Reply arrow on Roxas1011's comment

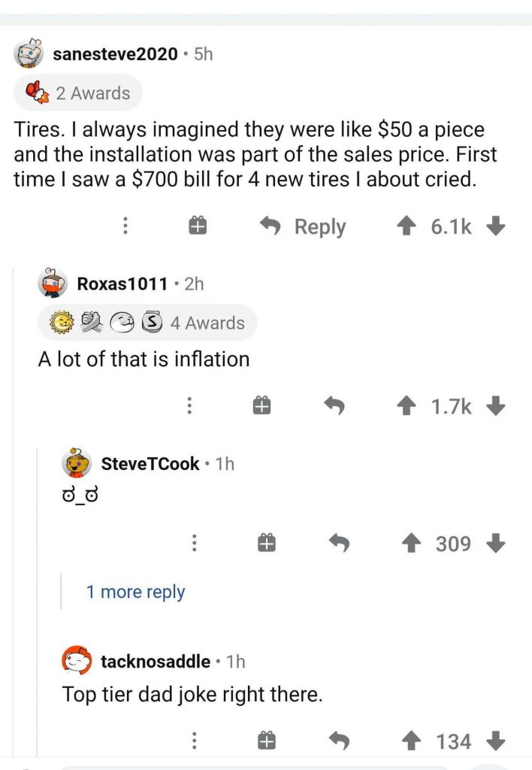tap(334, 406)
